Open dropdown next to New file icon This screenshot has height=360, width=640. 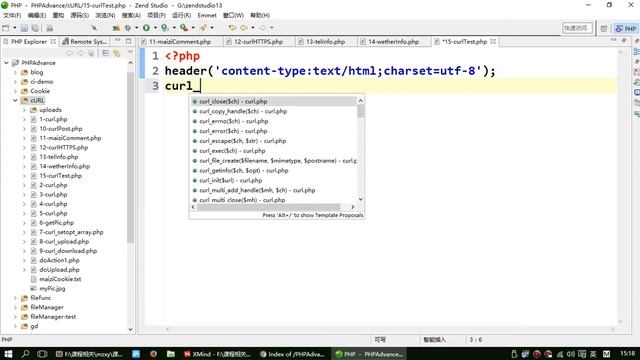15,28
